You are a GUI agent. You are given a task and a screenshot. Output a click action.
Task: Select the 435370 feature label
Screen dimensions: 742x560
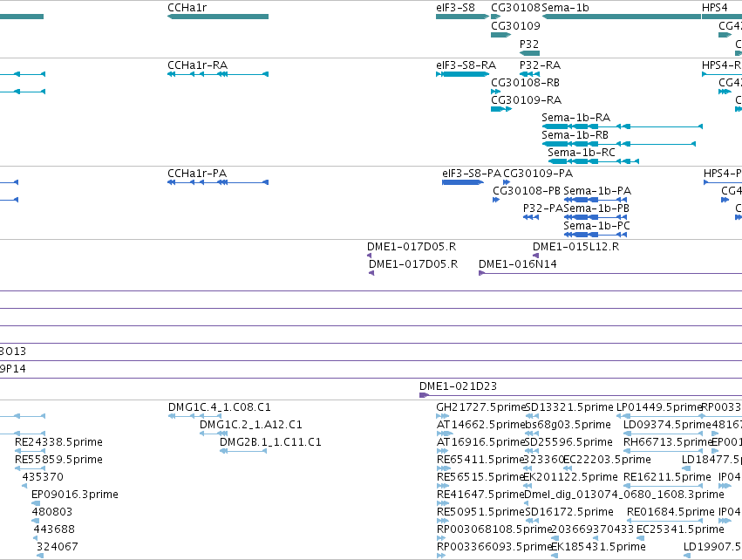[x=43, y=477]
